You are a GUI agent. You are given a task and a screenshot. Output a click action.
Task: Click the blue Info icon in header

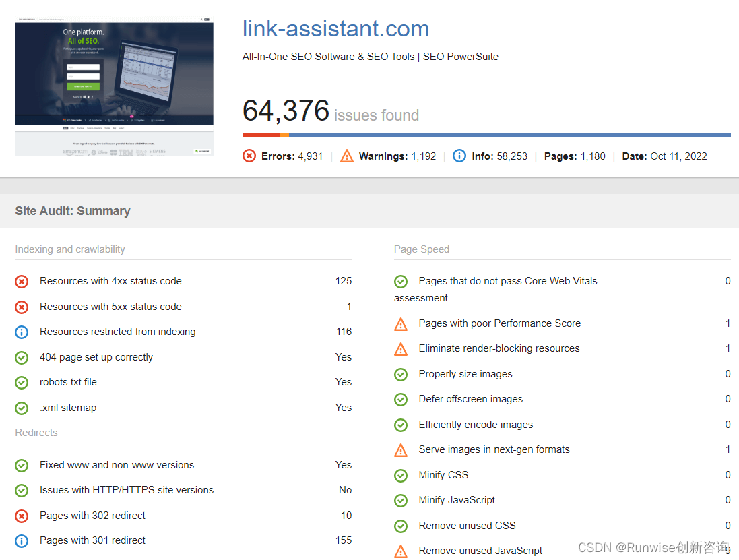(459, 156)
